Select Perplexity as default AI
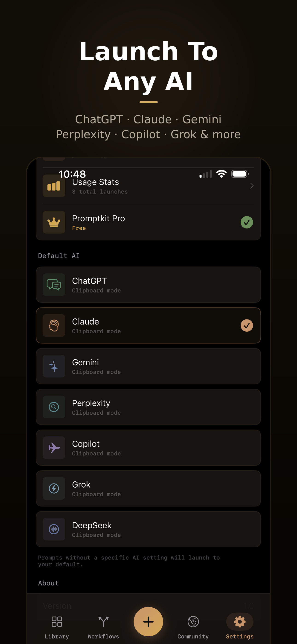The image size is (297, 644). point(148,407)
